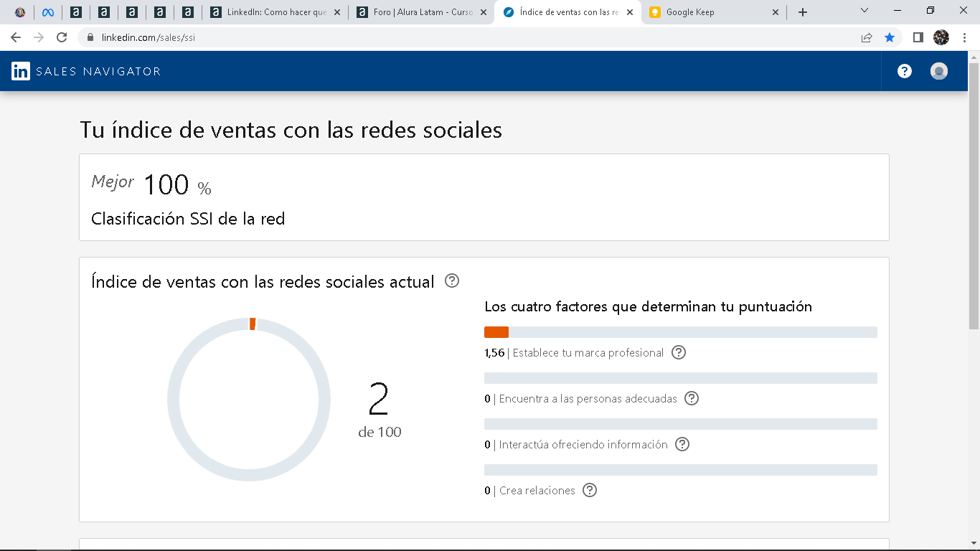Open the profile avatar menu in header
The image size is (980, 551).
939,71
